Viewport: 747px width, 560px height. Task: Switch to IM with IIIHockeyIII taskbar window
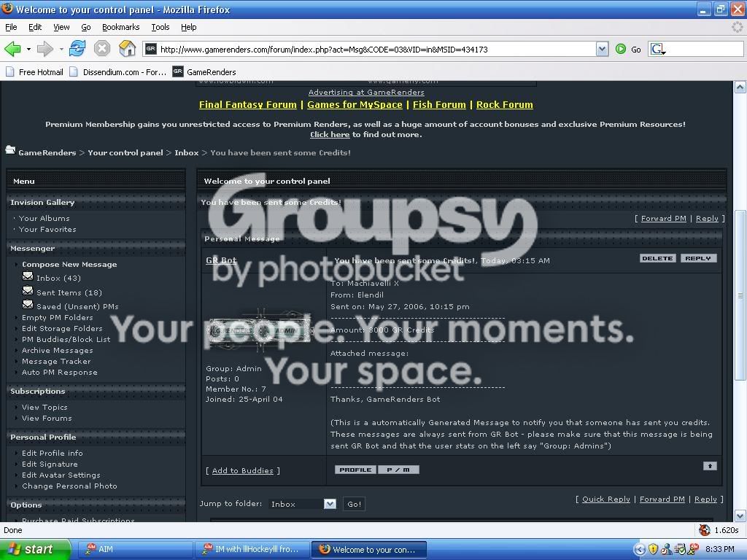pyautogui.click(x=252, y=549)
